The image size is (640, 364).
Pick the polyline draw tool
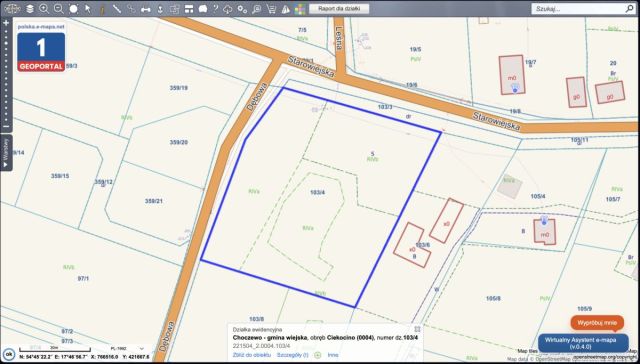click(x=131, y=9)
